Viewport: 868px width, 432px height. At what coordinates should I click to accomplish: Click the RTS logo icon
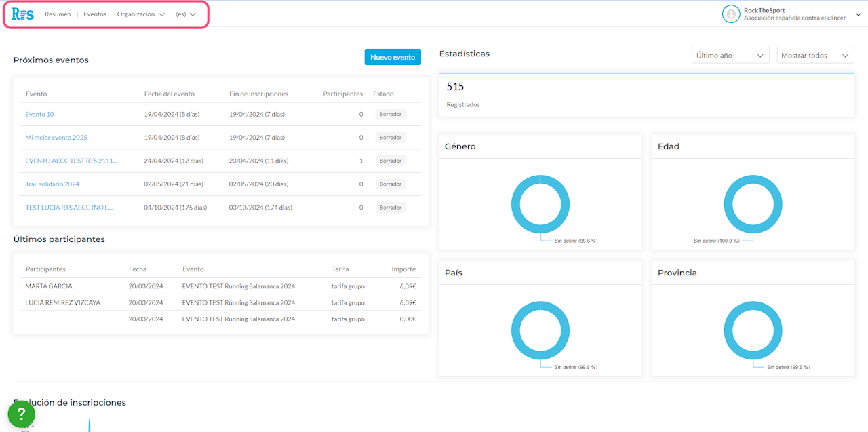(22, 14)
